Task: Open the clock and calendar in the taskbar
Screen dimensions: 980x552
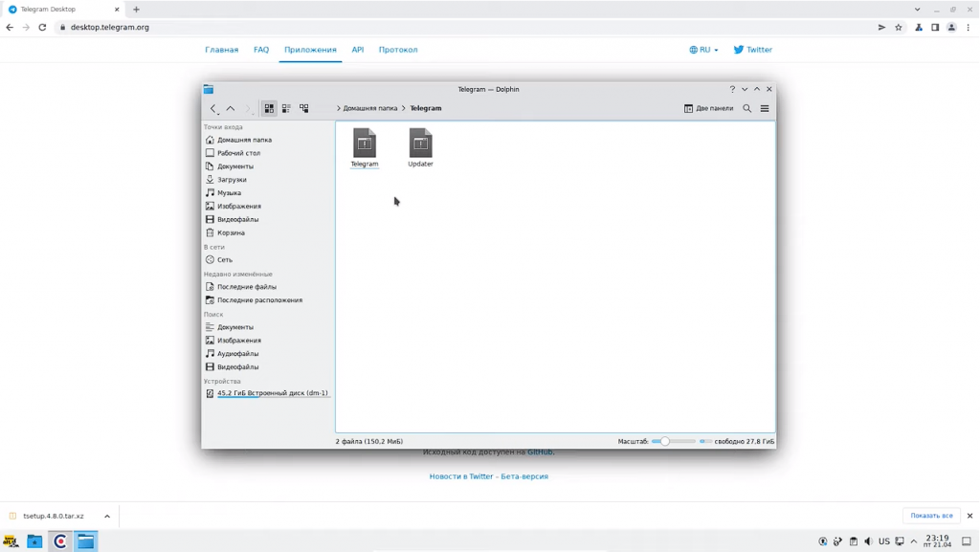Action: pyautogui.click(x=938, y=541)
